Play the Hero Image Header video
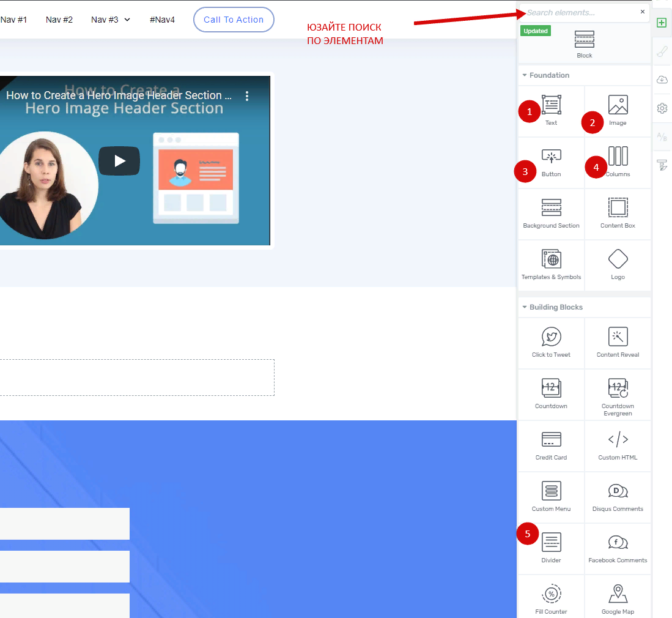Image resolution: width=672 pixels, height=618 pixels. (x=119, y=161)
